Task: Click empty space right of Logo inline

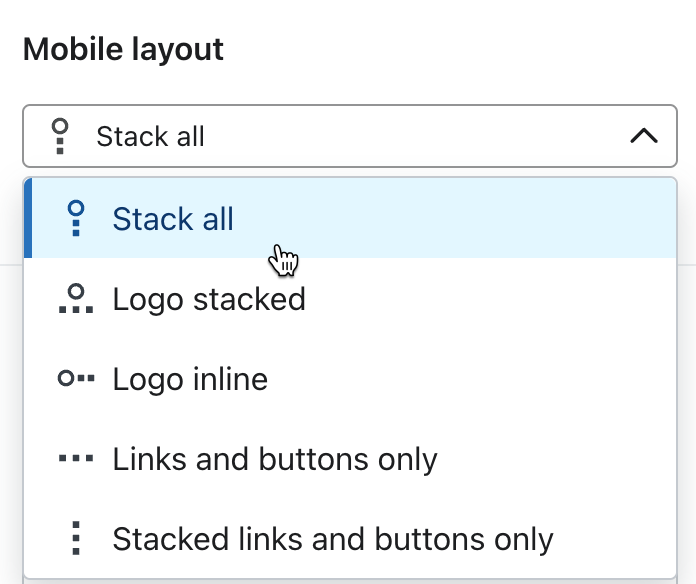Action: [x=480, y=379]
